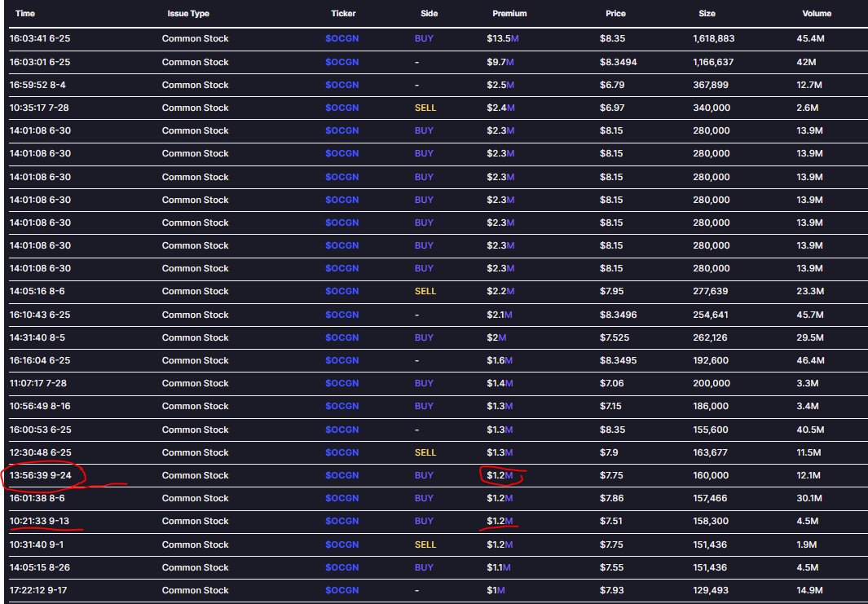Screen dimensions: 868x604
Task: Click the Side column header
Action: pos(429,13)
